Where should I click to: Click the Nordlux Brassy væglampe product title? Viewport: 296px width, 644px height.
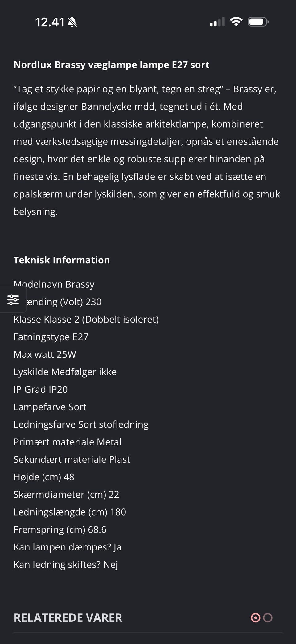[111, 65]
